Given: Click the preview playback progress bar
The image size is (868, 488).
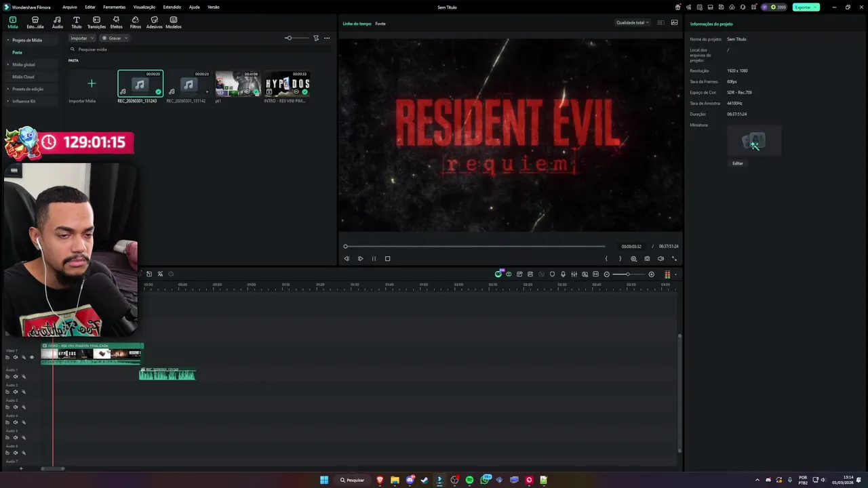Looking at the screenshot, I should coord(475,246).
